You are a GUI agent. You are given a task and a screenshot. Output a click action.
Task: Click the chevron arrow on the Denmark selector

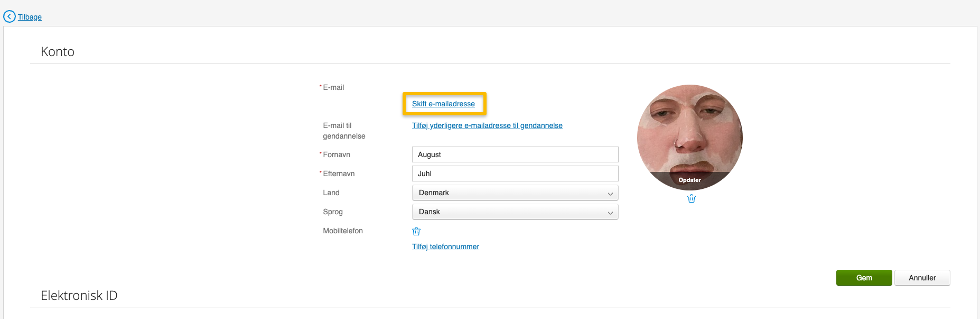pos(610,193)
